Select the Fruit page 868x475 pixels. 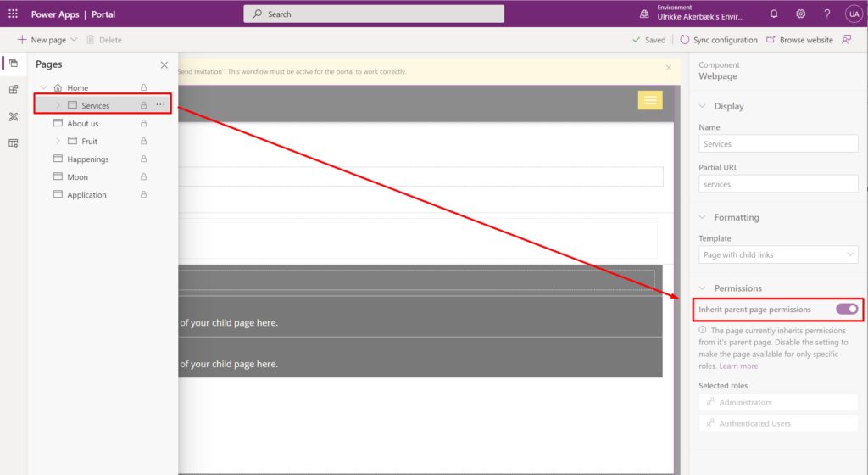pyautogui.click(x=89, y=141)
